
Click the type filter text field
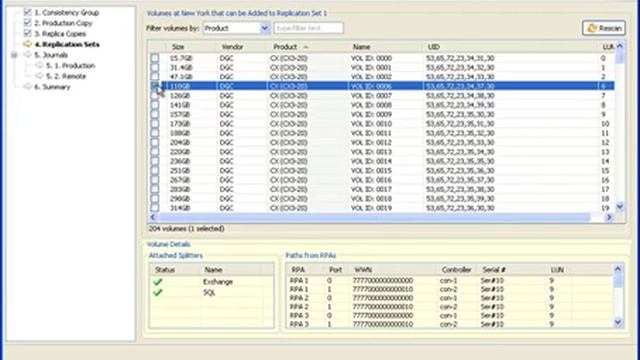(x=308, y=28)
